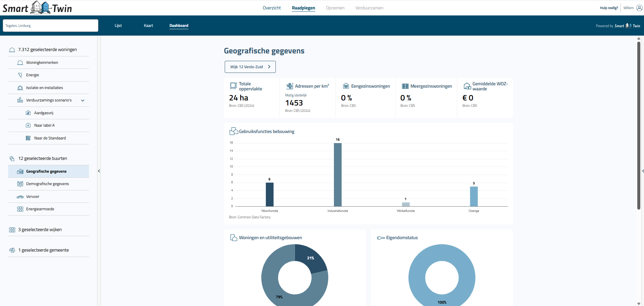Viewport: 644px width, 306px height.
Task: Open Aardgasvrij via its flame icon
Action: tap(28, 113)
